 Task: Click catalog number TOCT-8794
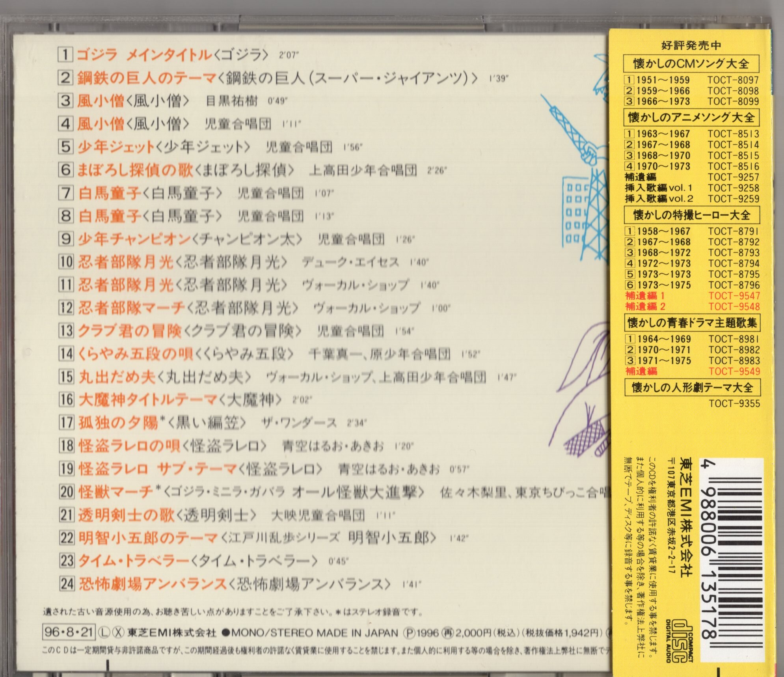(734, 263)
